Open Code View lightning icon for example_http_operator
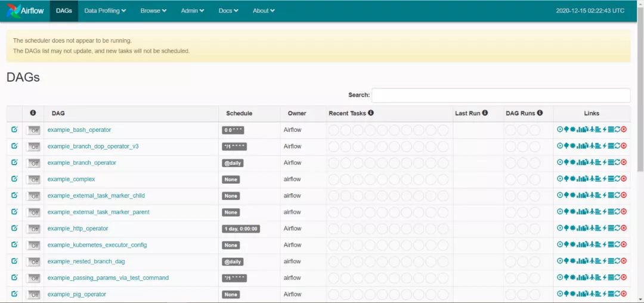 pyautogui.click(x=605, y=228)
